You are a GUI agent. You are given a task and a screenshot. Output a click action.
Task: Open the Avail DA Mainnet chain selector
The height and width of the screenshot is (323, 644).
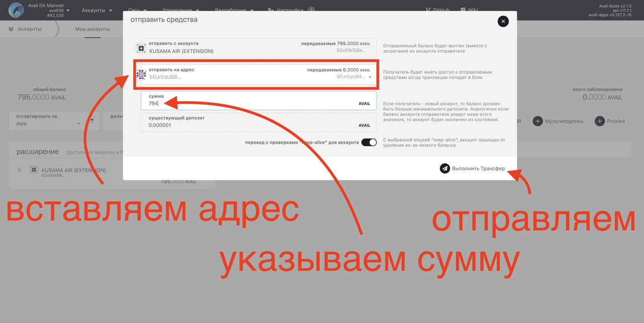pos(49,10)
